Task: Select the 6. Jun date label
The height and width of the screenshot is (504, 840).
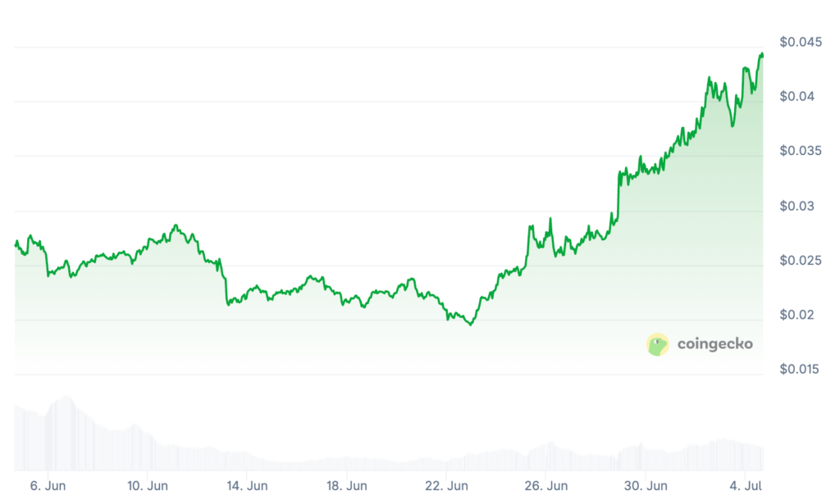Action: point(47,484)
